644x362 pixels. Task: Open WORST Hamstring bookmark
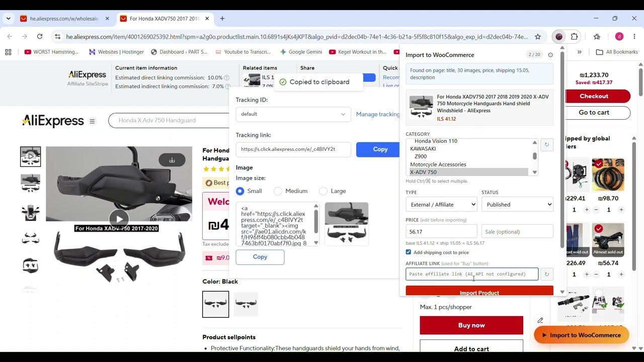coord(51,52)
